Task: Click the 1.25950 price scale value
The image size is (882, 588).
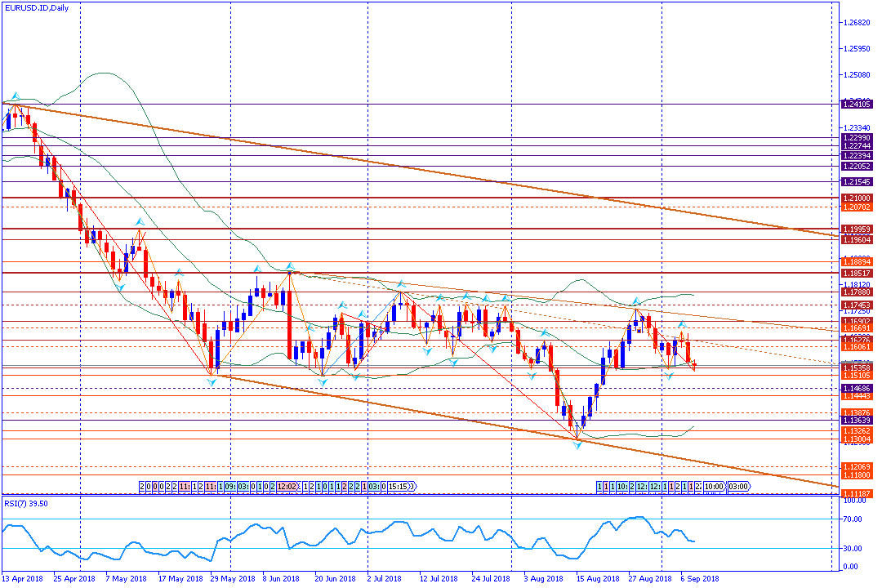Action: tap(857, 49)
